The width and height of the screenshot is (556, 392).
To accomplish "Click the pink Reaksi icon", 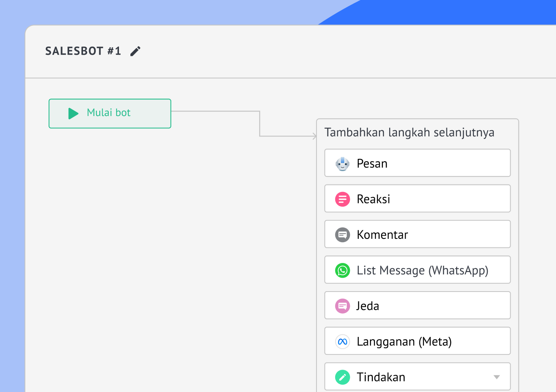I will coord(343,199).
